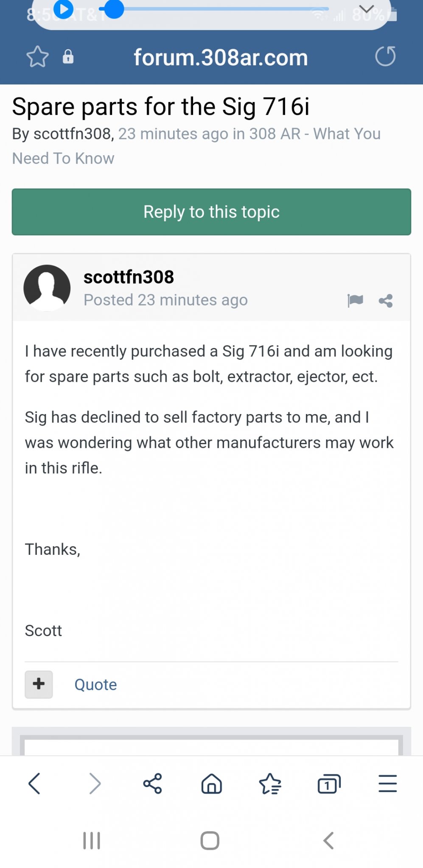Open the bookmarks list star icon
Image resolution: width=423 pixels, height=868 pixels.
(270, 783)
